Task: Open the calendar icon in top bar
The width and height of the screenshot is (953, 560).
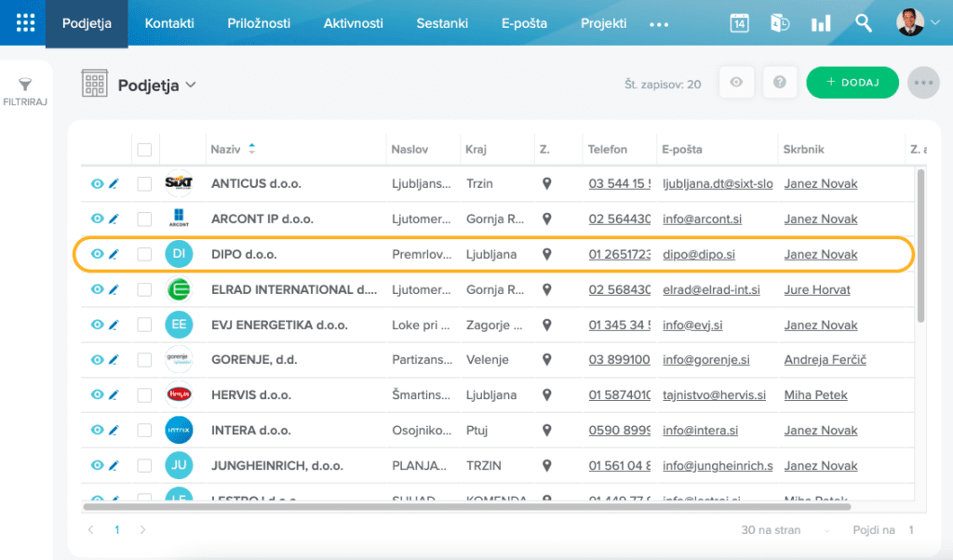Action: [x=739, y=23]
